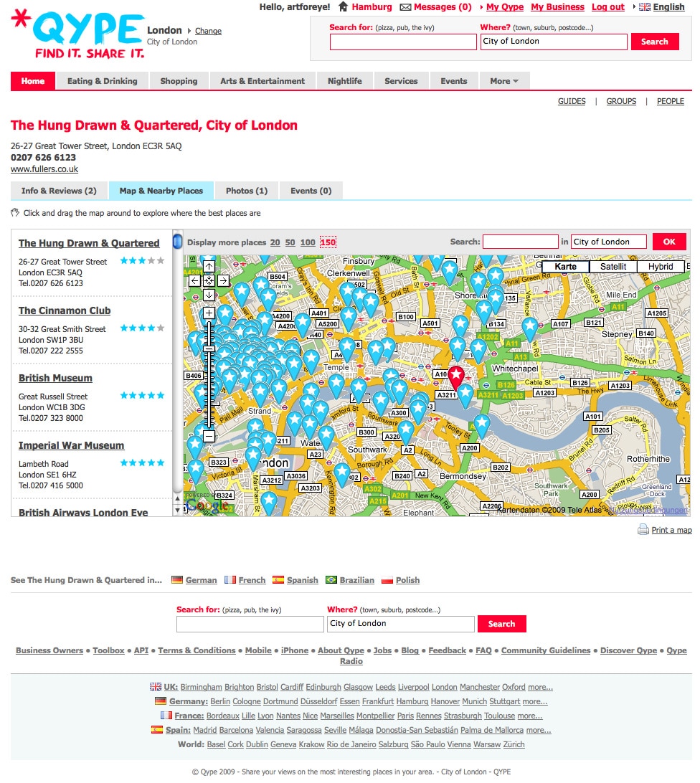
Task: Switch map to Satellit view
Action: (x=612, y=267)
